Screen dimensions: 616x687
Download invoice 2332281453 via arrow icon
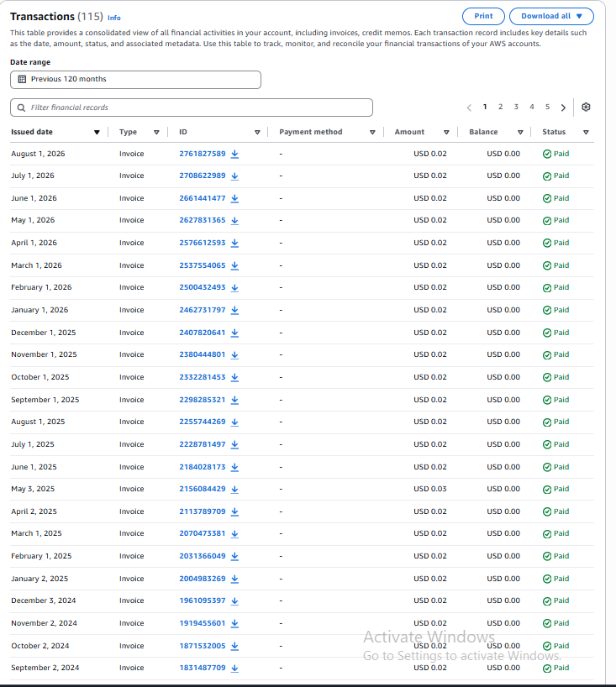click(235, 377)
